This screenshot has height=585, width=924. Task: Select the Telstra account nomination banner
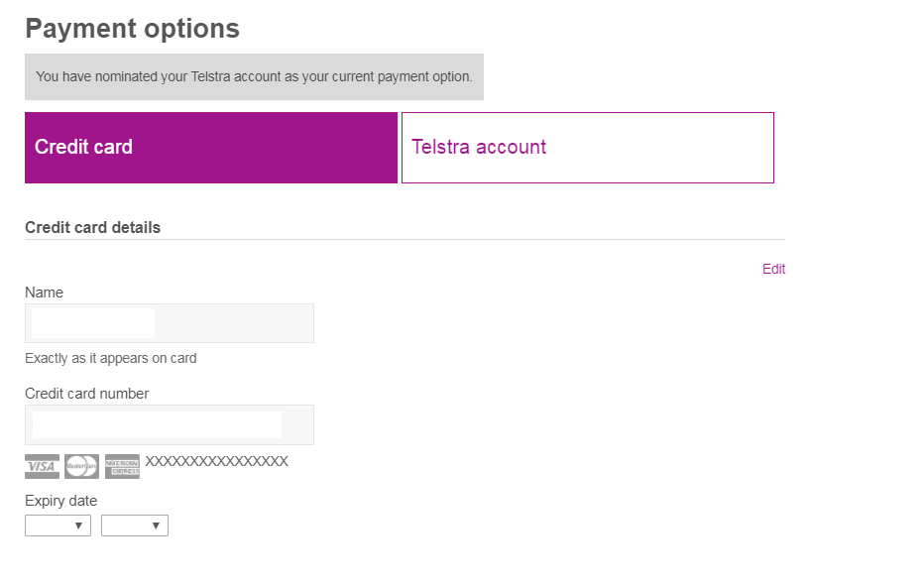pos(254,76)
